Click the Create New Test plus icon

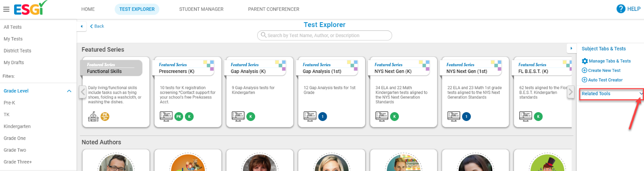click(x=584, y=70)
